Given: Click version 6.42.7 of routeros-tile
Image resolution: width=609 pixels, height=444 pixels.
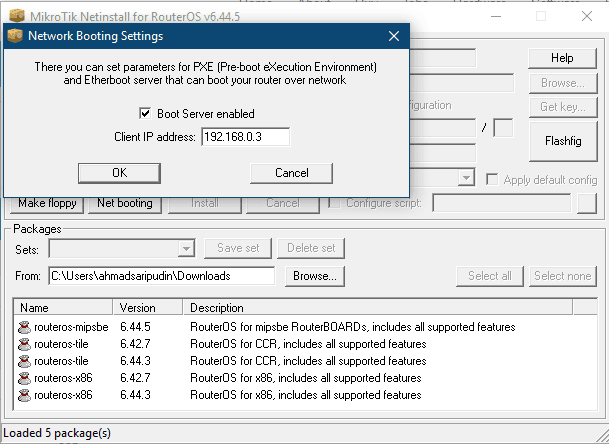Looking at the screenshot, I should point(135,344).
